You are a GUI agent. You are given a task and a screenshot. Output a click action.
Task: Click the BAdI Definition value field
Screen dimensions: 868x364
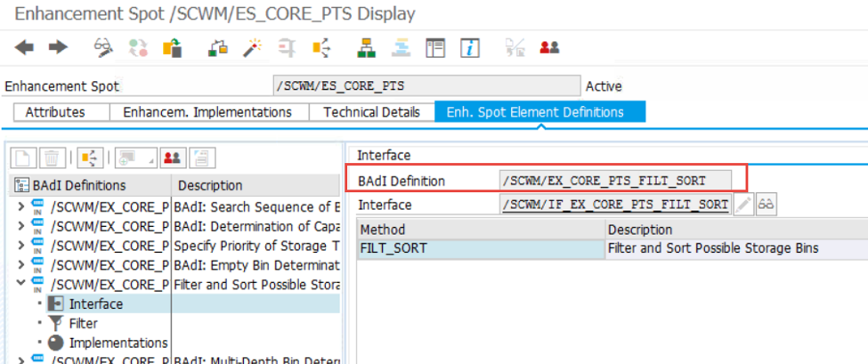[x=615, y=181]
